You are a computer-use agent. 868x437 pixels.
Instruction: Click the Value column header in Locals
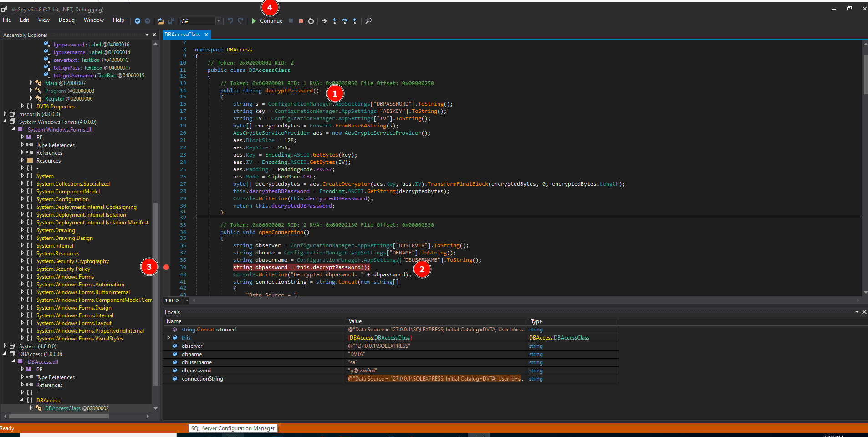437,321
